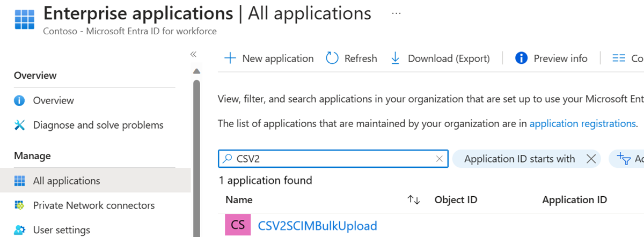Sort by Name column arrows
Viewport: 644px width, 237px height.
(413, 200)
